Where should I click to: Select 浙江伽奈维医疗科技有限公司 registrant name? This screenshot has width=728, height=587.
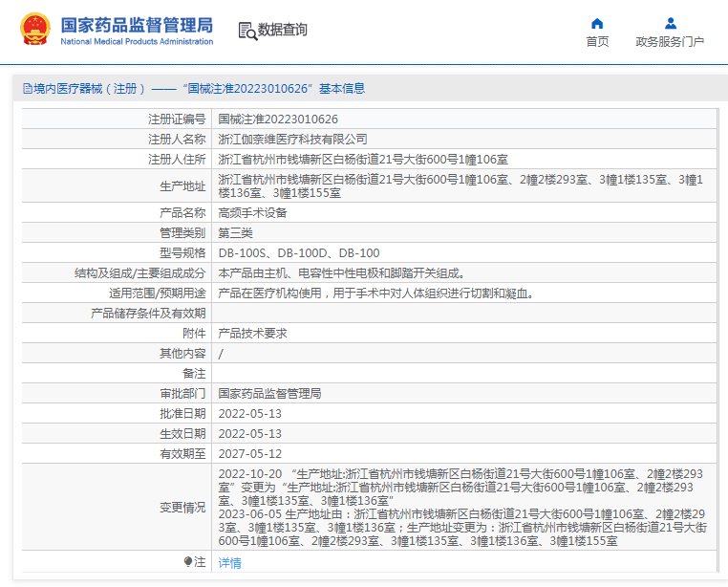pyautogui.click(x=293, y=140)
